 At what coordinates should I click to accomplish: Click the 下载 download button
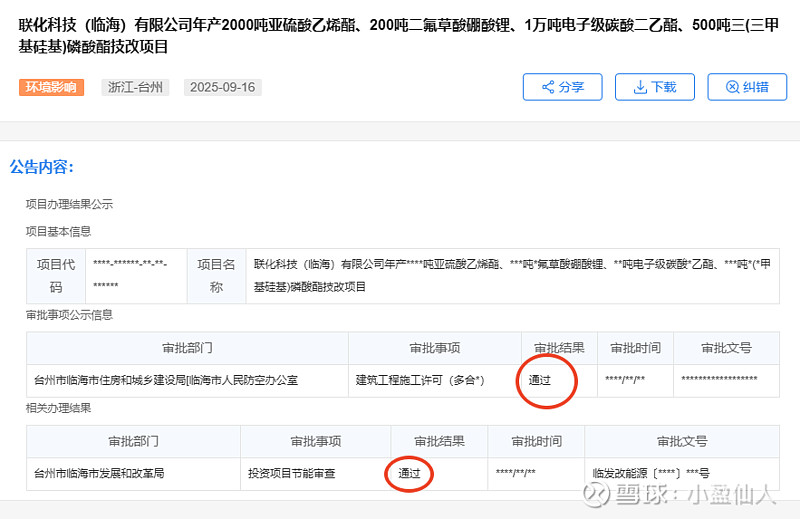tap(655, 87)
